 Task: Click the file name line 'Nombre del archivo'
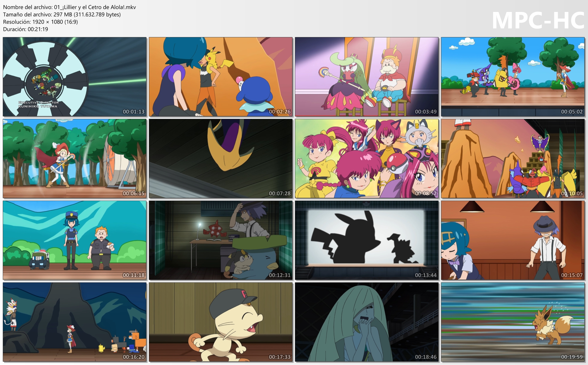point(70,7)
